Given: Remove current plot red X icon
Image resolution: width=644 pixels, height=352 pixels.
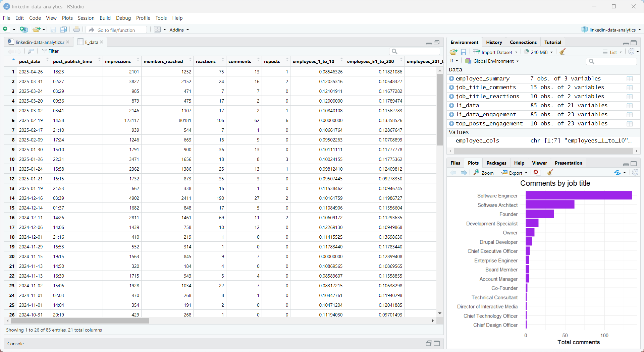Looking at the screenshot, I should pyautogui.click(x=536, y=172).
